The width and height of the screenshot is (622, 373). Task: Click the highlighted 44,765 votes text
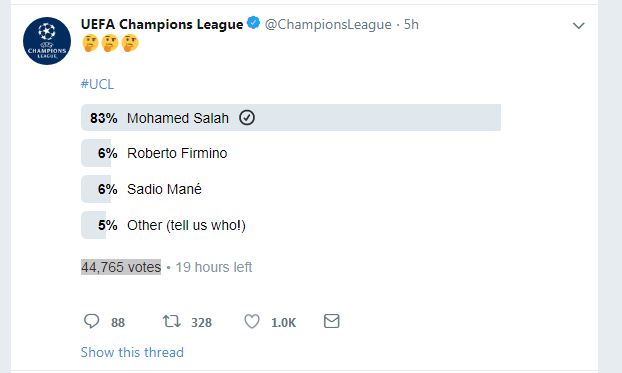[x=121, y=267]
